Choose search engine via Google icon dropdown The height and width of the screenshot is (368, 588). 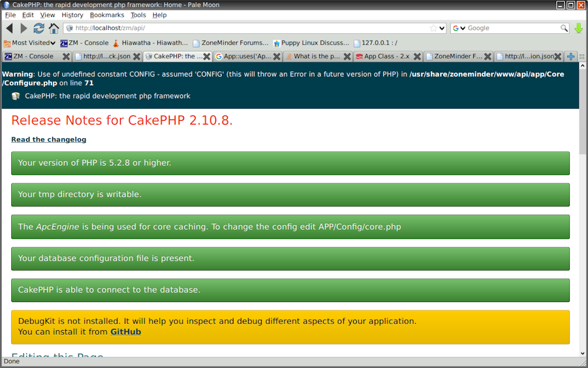(x=459, y=28)
